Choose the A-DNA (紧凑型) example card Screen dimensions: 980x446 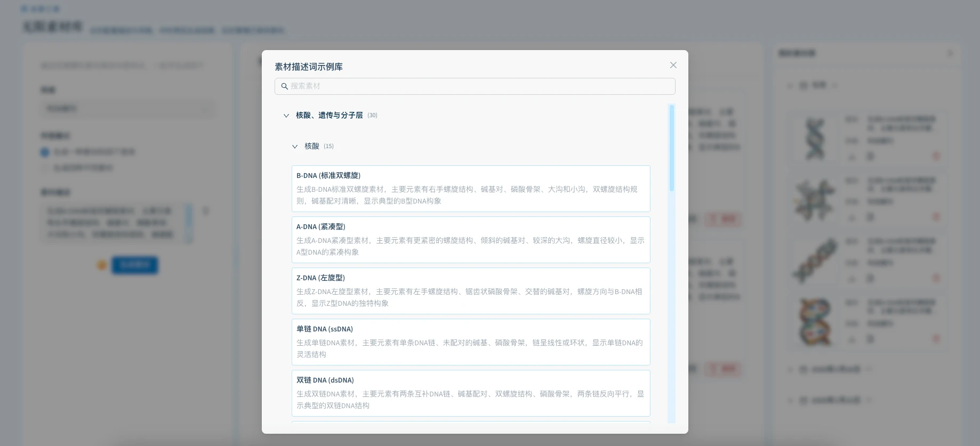(471, 240)
